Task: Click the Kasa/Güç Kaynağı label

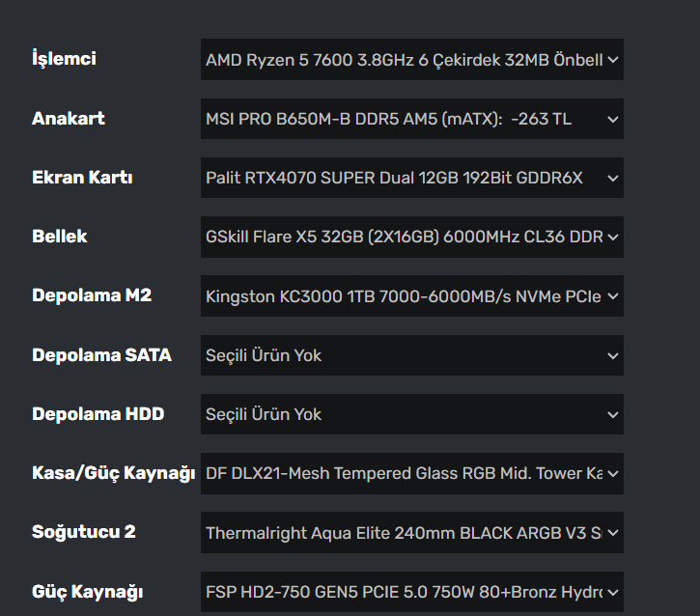Action: click(x=113, y=473)
